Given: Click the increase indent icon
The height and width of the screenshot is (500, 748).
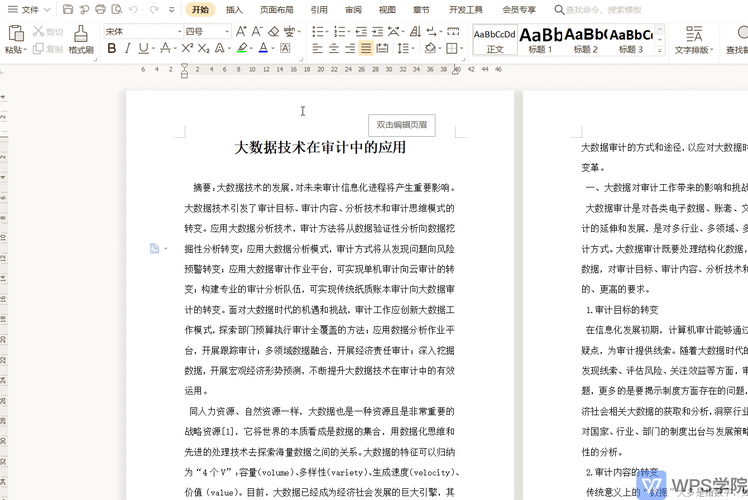Looking at the screenshot, I should tap(377, 31).
